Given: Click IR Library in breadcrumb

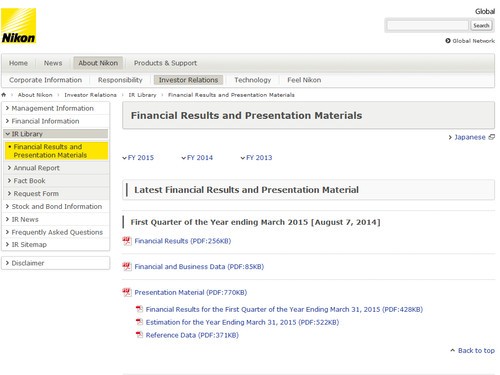Looking at the screenshot, I should coord(142,95).
